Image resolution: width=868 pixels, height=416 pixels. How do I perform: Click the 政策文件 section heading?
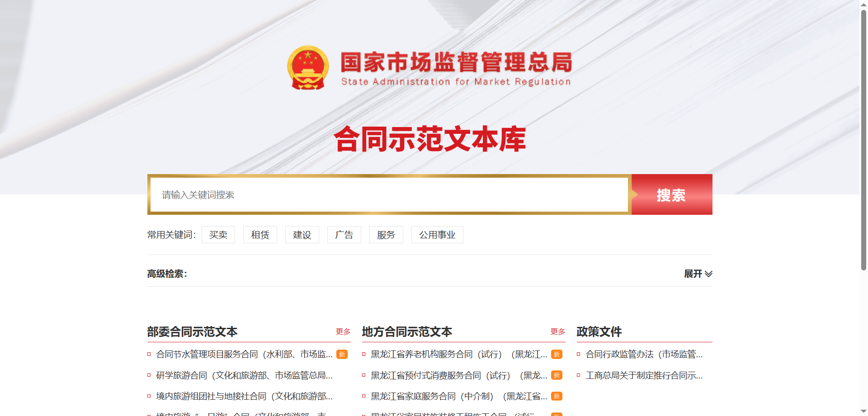tap(599, 332)
